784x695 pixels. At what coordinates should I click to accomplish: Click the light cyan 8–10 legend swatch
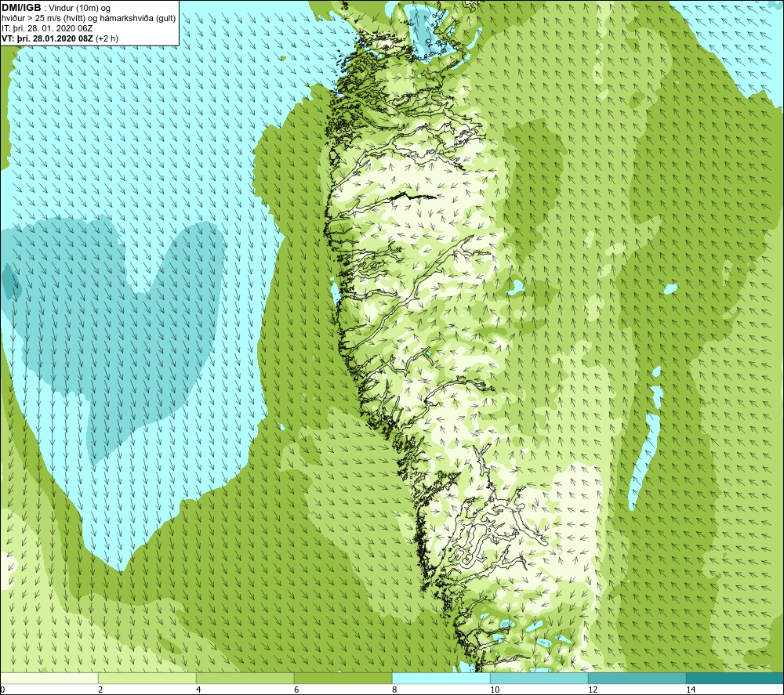tap(441, 678)
